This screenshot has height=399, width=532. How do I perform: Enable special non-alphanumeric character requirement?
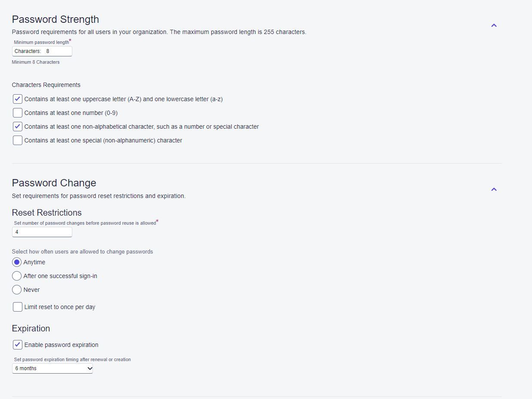pyautogui.click(x=17, y=140)
